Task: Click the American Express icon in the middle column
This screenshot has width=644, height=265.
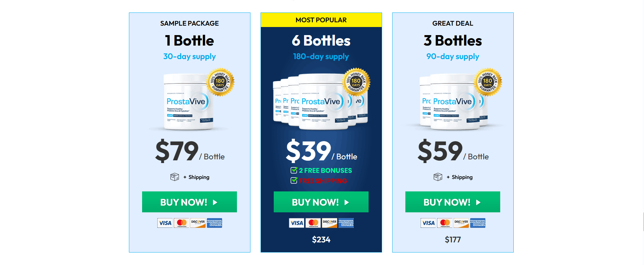Action: tap(346, 223)
